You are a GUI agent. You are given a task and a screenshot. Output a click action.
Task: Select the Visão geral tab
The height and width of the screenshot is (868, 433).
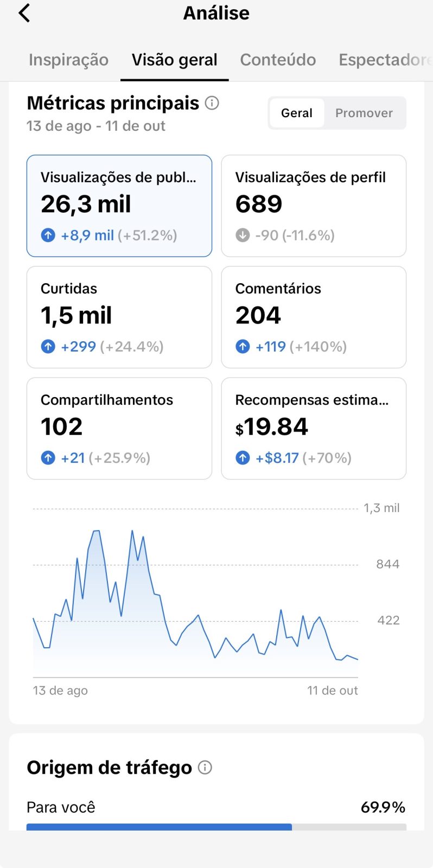pyautogui.click(x=175, y=60)
